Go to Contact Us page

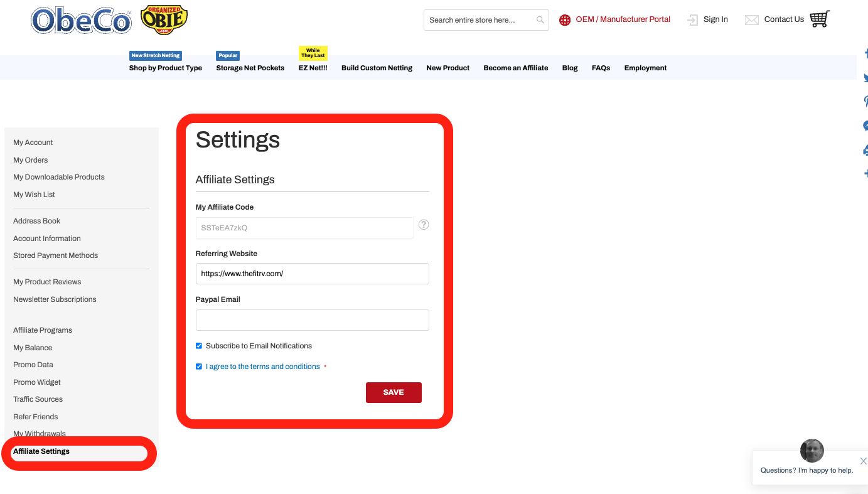tap(783, 19)
